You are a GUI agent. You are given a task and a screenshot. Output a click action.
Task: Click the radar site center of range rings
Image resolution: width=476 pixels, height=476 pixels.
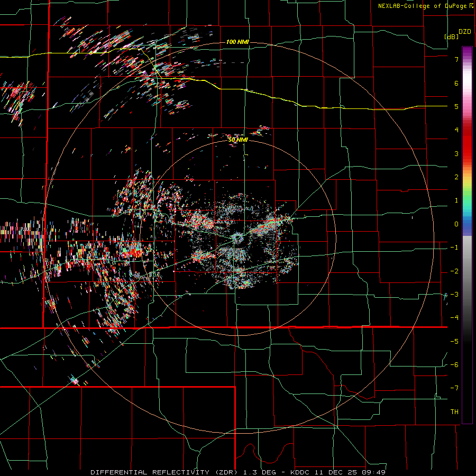(237, 237)
